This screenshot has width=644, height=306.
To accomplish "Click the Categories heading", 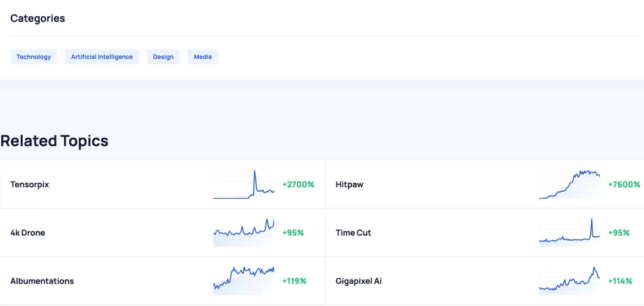I will click(x=38, y=18).
